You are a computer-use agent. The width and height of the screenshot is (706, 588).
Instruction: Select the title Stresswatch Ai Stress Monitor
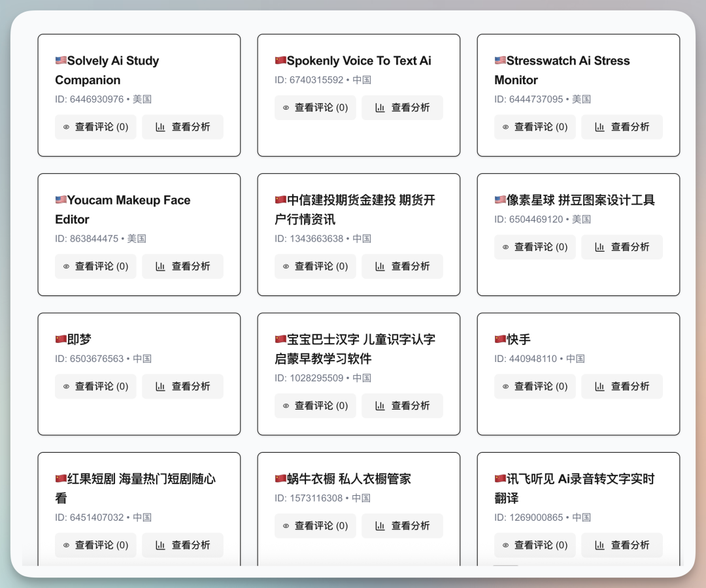(562, 70)
